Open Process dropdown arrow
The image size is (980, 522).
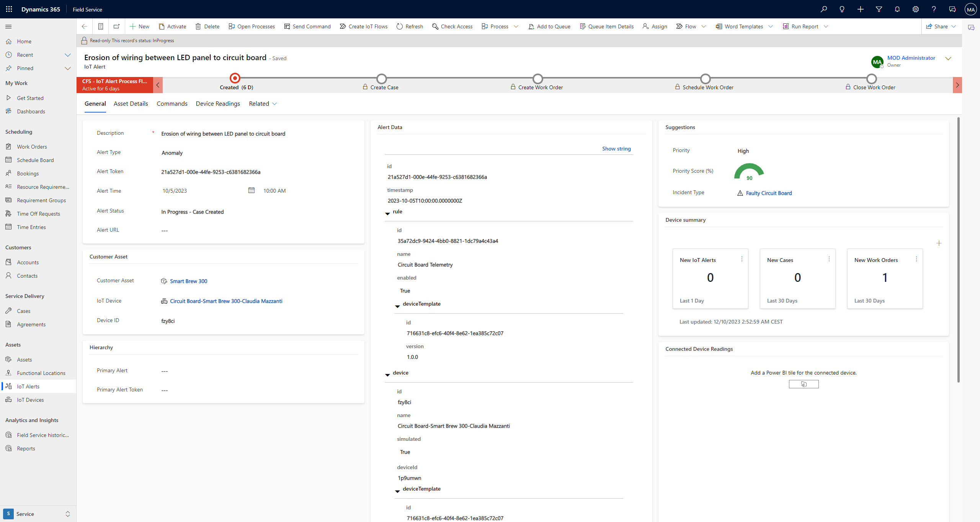coord(516,26)
